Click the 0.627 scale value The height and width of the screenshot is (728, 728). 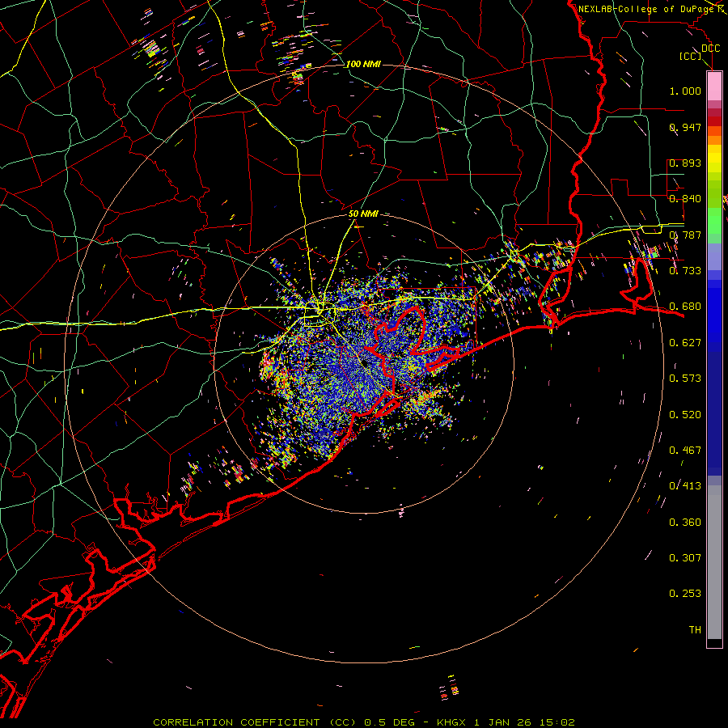pyautogui.click(x=685, y=343)
